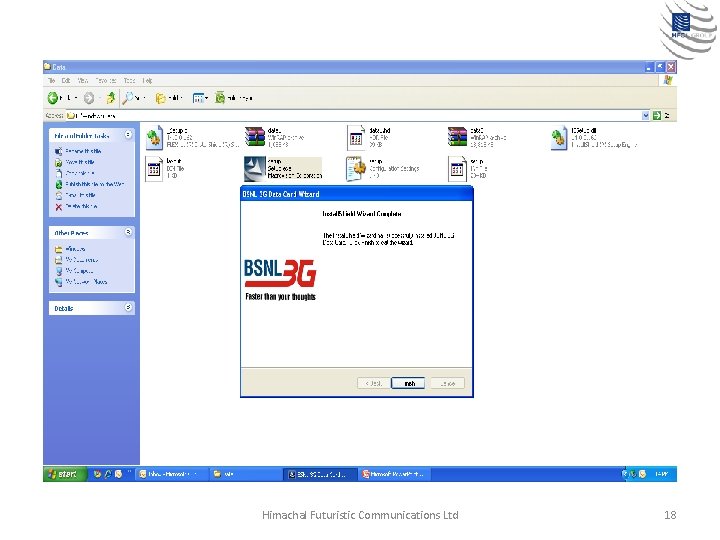Open the View menu
This screenshot has width=720, height=540.
point(83,80)
